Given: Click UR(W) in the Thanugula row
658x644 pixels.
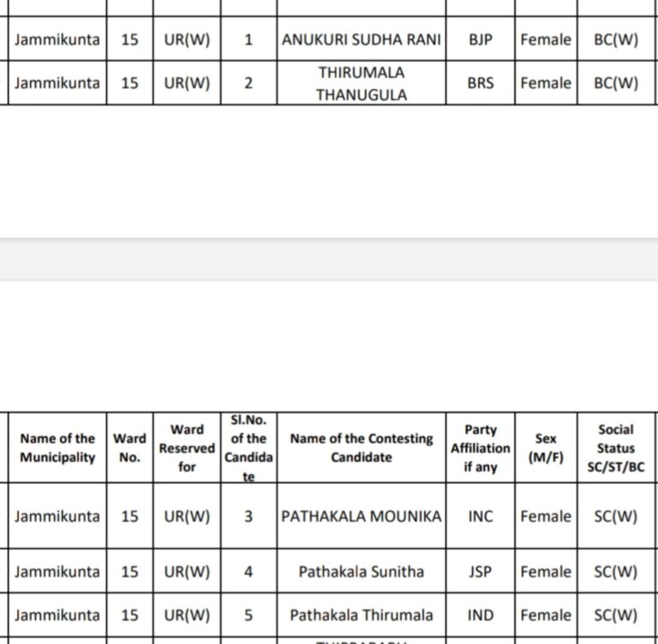Looking at the screenshot, I should [x=187, y=83].
